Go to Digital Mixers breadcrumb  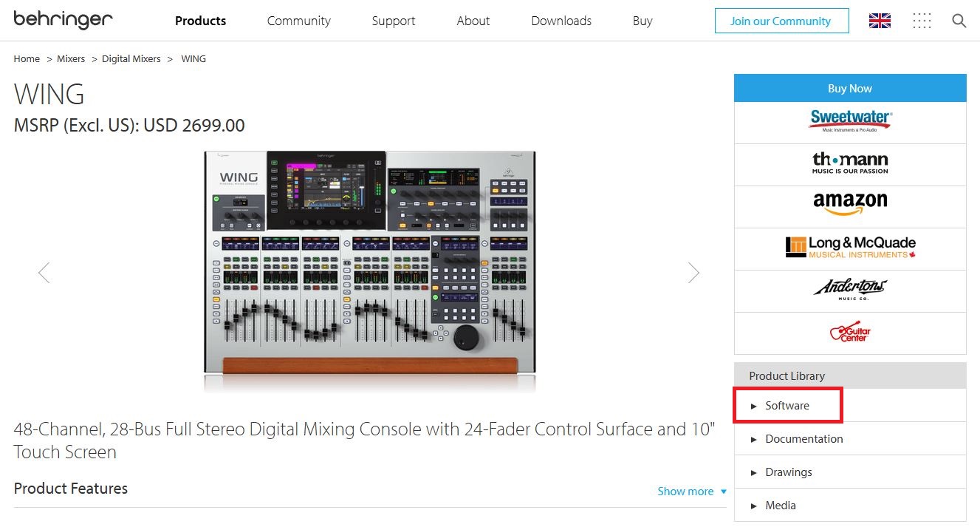coord(131,58)
